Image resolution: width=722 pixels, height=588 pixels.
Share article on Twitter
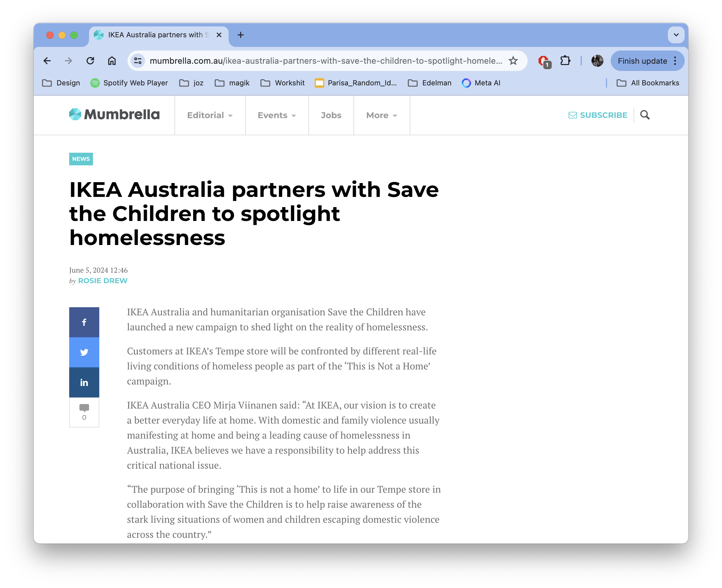click(x=84, y=352)
